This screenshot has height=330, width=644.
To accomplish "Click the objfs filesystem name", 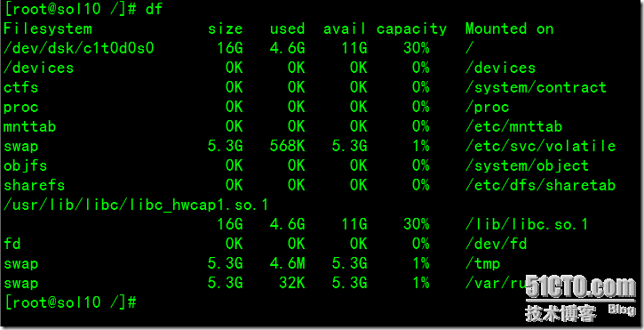I will click(26, 165).
